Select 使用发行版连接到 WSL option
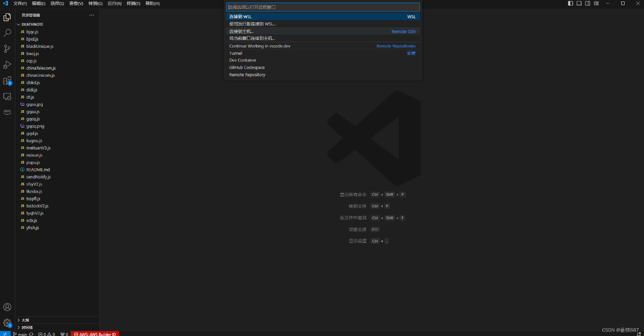 323,24
